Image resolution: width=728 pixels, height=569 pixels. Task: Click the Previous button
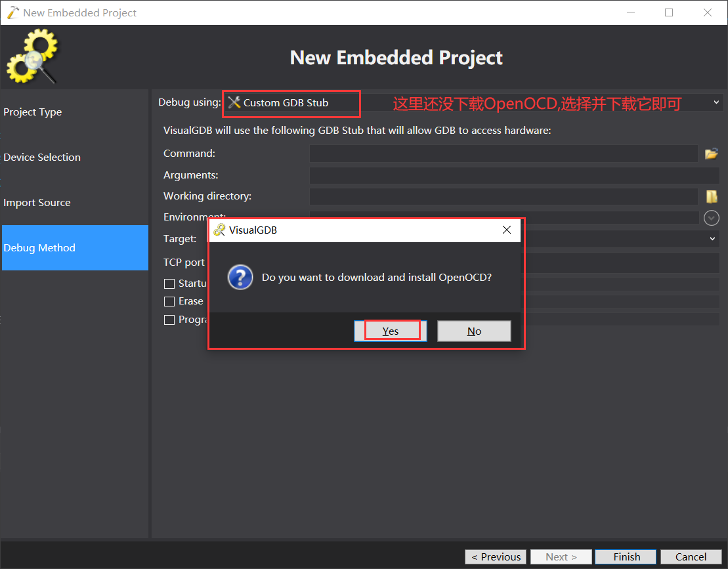[496, 557]
